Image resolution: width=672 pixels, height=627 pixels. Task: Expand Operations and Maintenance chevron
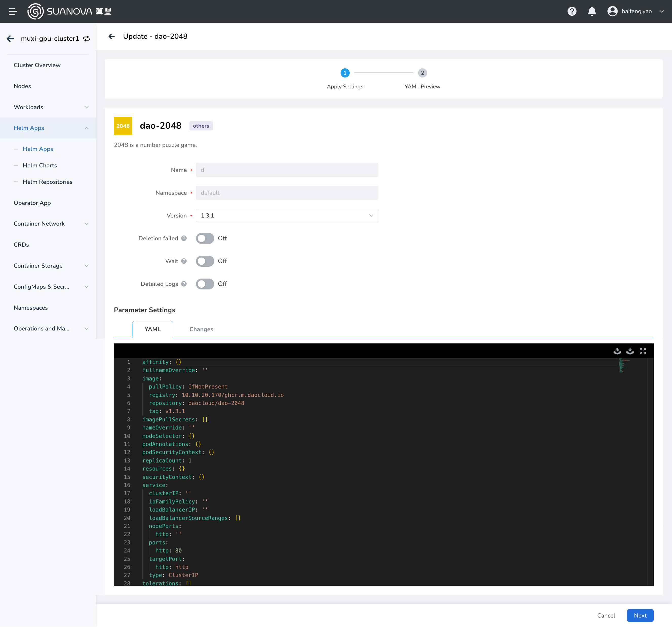pos(87,328)
